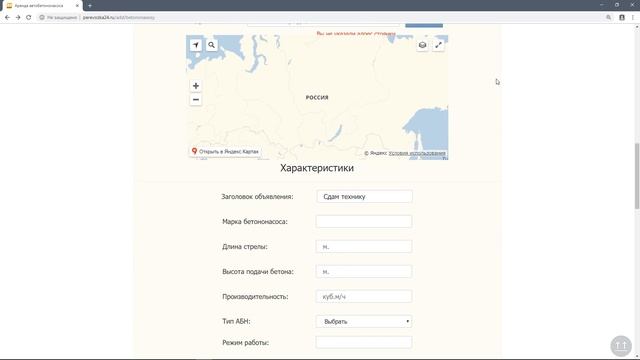
Task: Click the Россия label on the map
Action: [x=317, y=97]
